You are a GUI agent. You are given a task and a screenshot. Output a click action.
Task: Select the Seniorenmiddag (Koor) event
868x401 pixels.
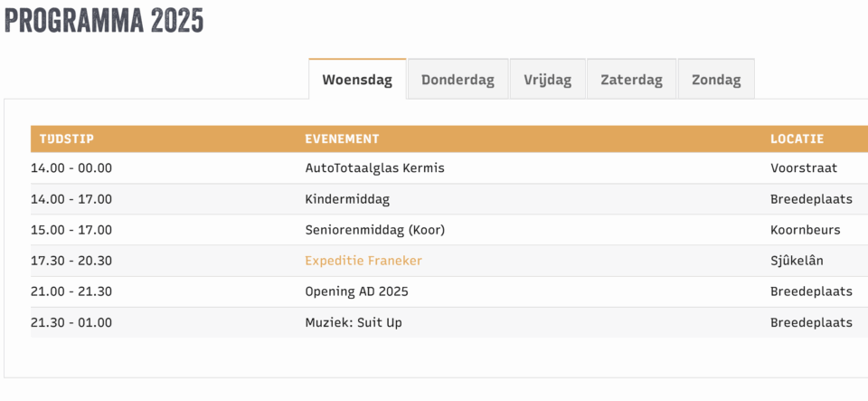tap(374, 230)
